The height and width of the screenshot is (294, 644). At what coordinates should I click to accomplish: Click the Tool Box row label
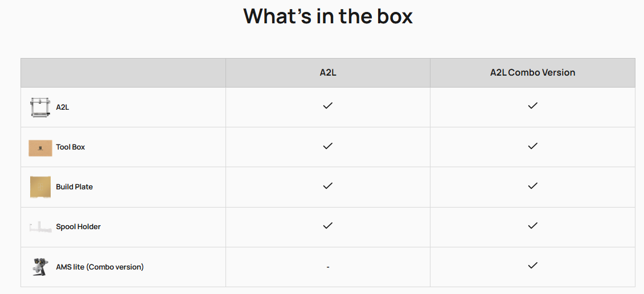pos(70,147)
